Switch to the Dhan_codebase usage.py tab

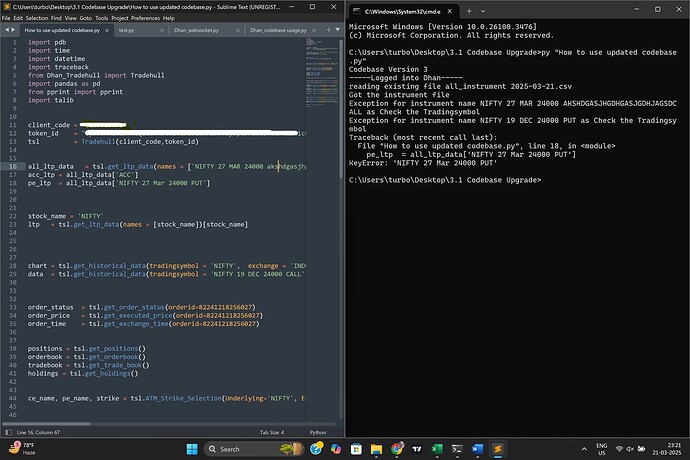pos(278,30)
